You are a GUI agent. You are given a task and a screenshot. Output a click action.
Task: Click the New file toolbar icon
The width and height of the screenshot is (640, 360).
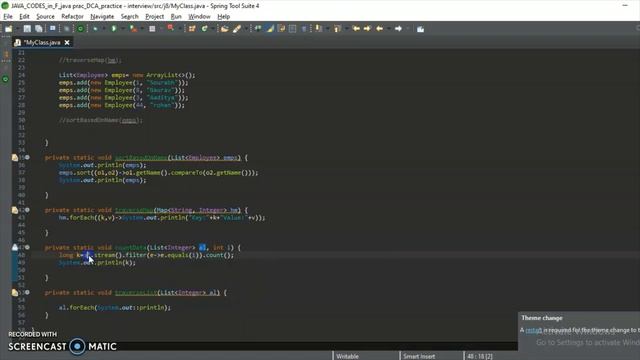point(8,29)
